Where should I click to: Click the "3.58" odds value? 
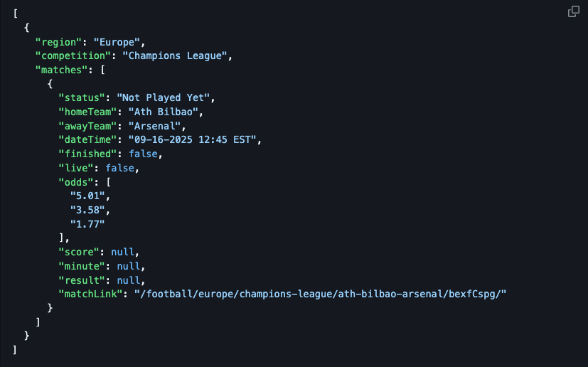[x=90, y=210]
